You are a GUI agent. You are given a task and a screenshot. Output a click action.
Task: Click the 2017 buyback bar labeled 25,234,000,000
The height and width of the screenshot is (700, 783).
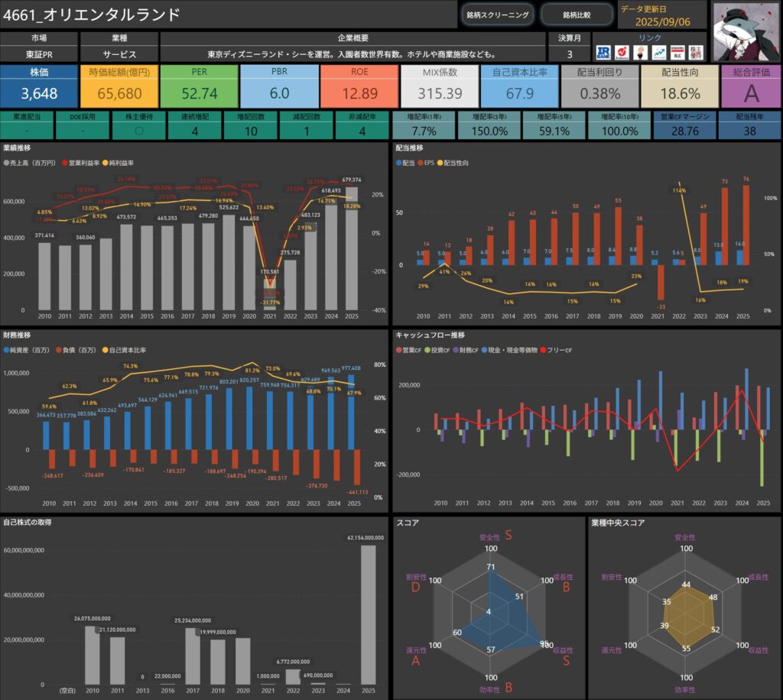(193, 656)
